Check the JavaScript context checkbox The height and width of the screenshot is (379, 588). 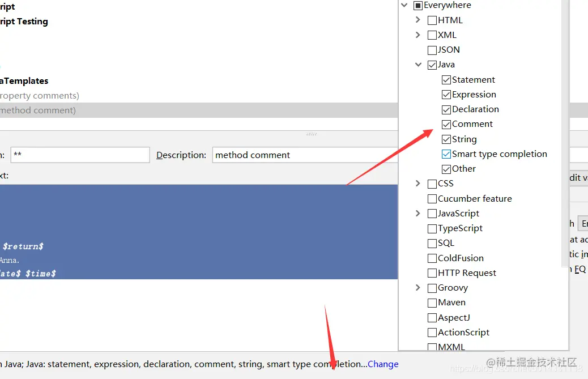pyautogui.click(x=432, y=214)
